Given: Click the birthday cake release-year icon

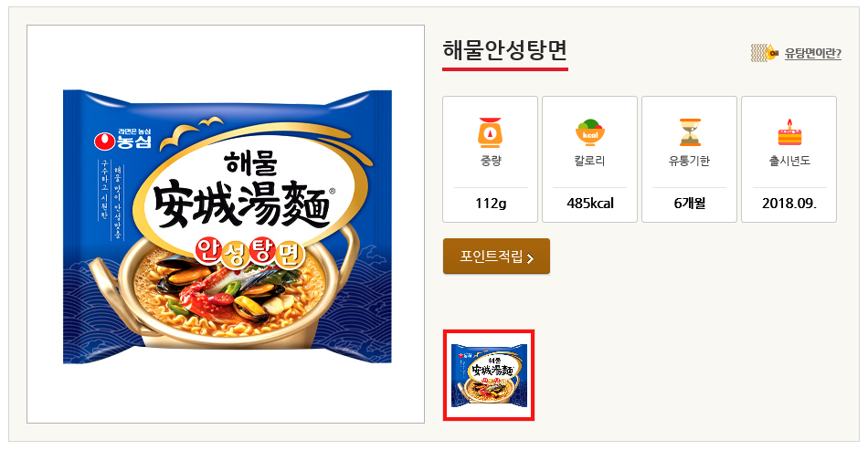Looking at the screenshot, I should 789,132.
